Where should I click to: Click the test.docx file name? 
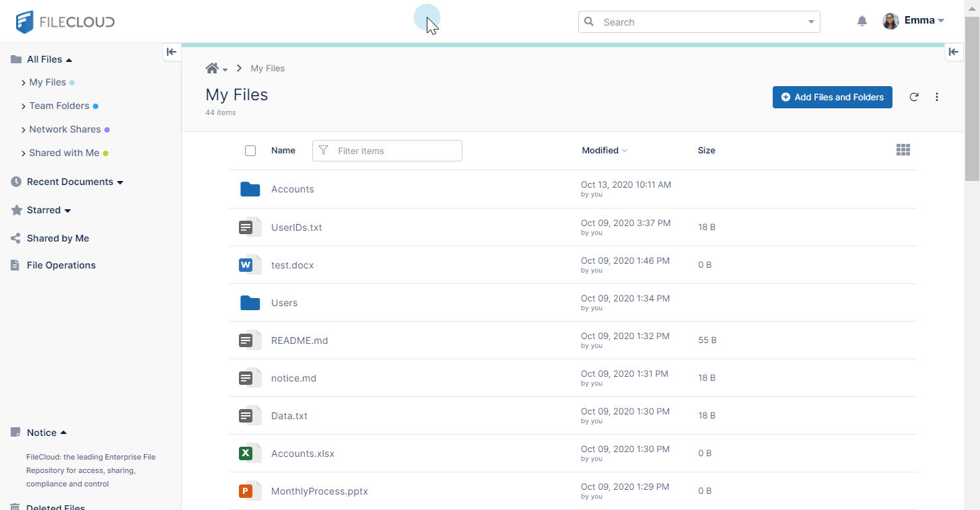tap(292, 265)
